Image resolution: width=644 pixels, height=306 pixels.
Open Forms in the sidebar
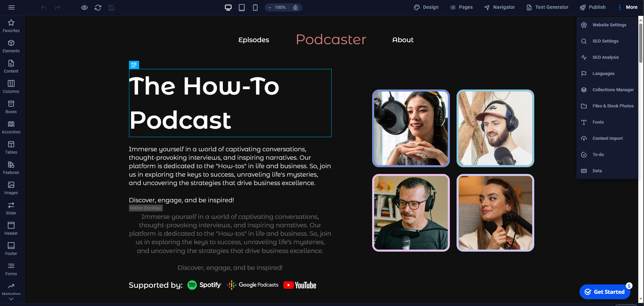pyautogui.click(x=11, y=269)
